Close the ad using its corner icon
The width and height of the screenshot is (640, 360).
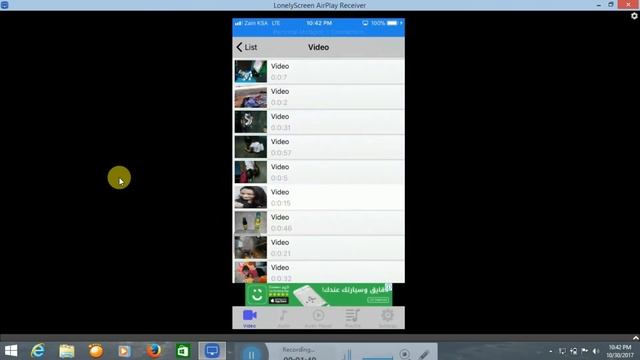[389, 287]
